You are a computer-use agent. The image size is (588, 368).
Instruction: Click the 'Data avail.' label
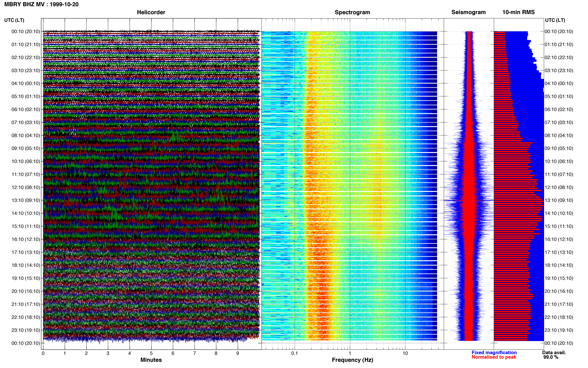click(x=554, y=352)
